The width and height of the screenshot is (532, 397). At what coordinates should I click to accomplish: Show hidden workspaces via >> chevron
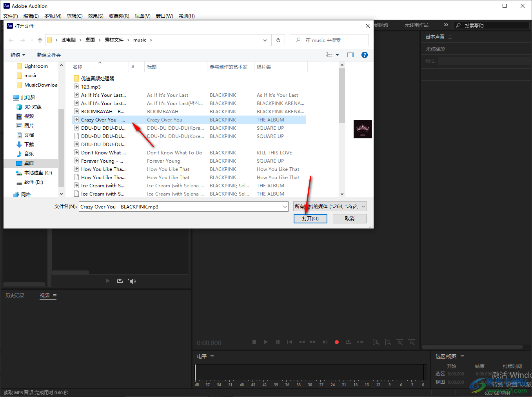pos(446,25)
